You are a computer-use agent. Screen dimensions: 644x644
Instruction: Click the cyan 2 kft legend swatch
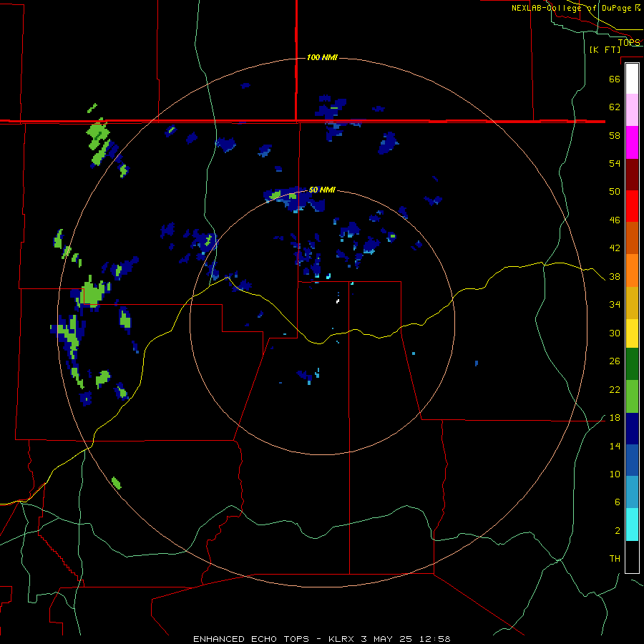[632, 525]
